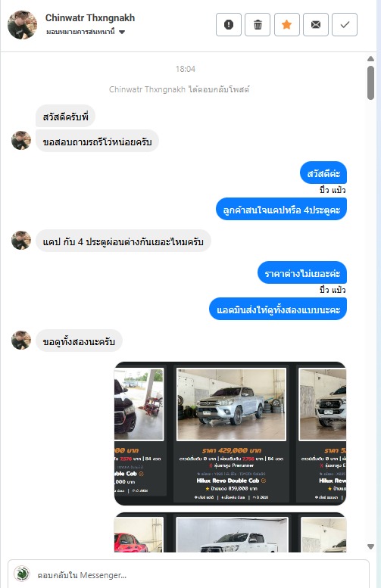
Task: Mark conversation as spam with exclamation icon
Action: pos(229,25)
